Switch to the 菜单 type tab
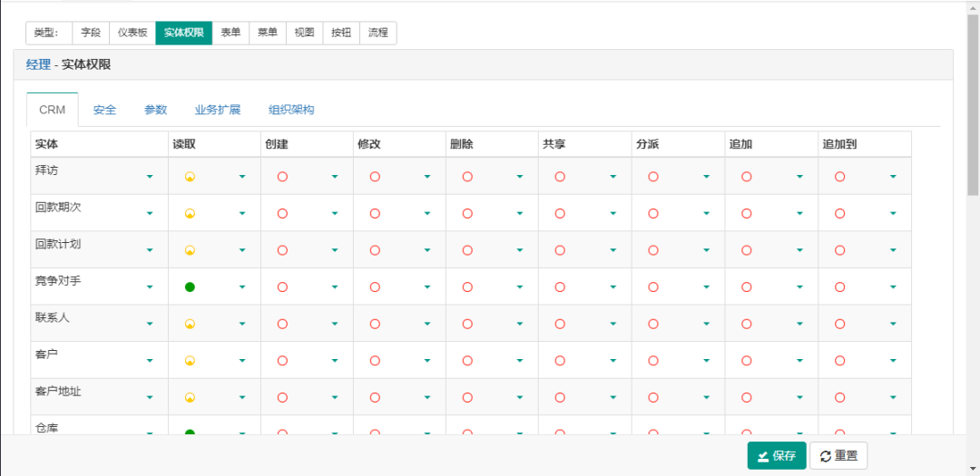 click(268, 34)
